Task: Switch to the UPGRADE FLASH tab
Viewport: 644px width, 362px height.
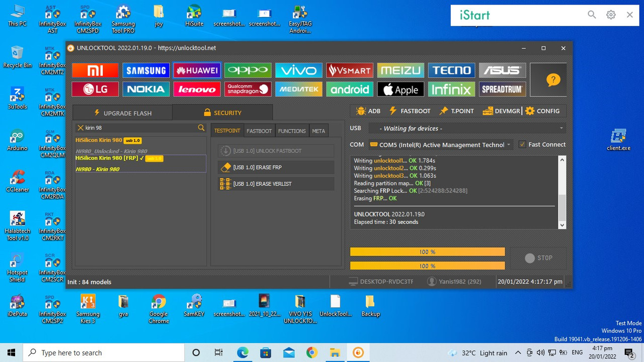Action: (x=122, y=113)
